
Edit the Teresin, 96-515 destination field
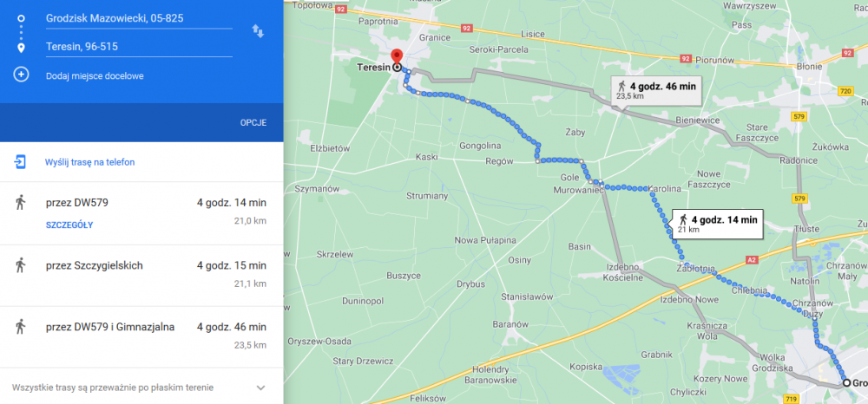coord(139,47)
